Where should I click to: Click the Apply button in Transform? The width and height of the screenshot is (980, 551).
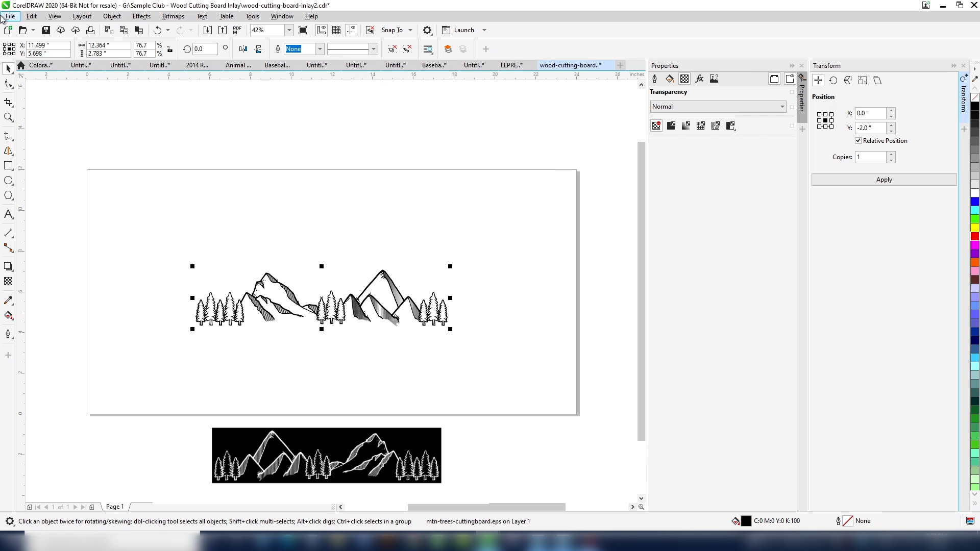tap(884, 180)
